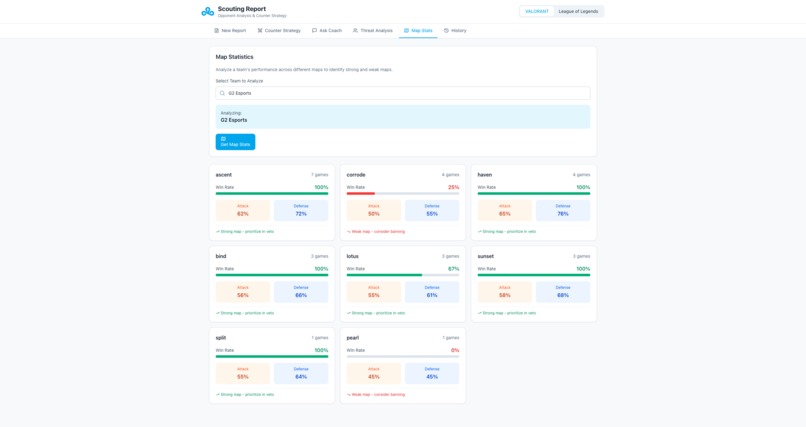Click the haven map name
The width and height of the screenshot is (806, 427).
point(485,175)
